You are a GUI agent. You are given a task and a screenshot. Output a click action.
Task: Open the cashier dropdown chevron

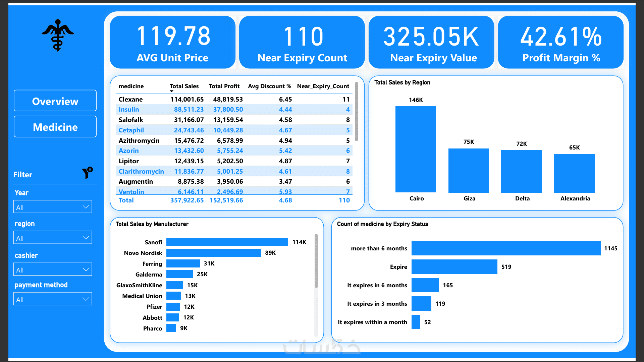86,269
